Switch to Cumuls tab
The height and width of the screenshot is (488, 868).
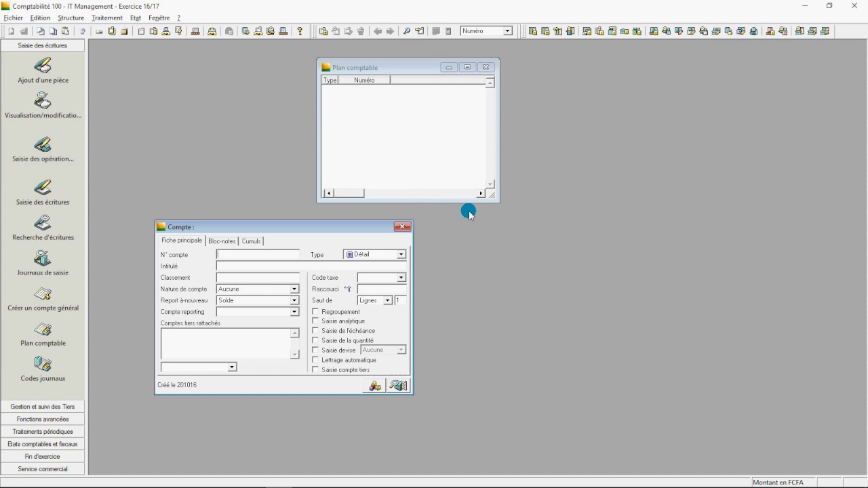click(251, 241)
